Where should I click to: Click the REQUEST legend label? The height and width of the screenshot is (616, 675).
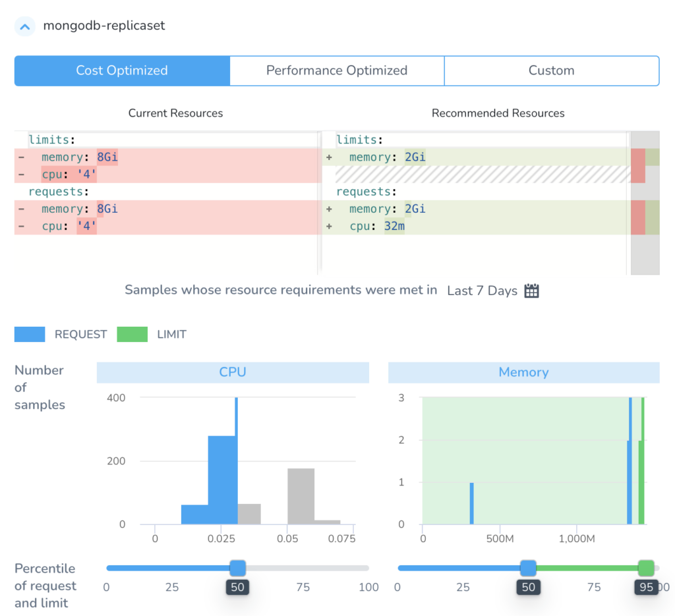[80, 334]
